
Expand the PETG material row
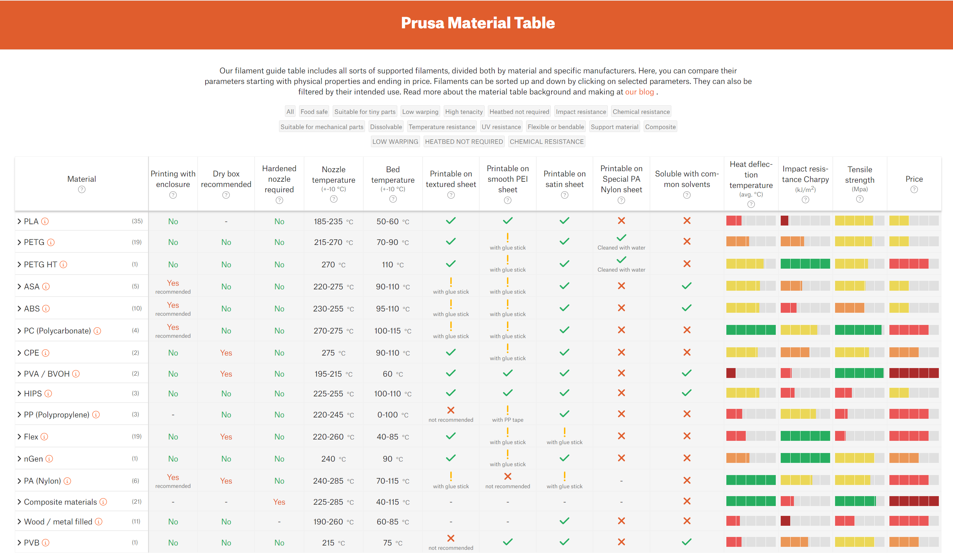tap(19, 242)
